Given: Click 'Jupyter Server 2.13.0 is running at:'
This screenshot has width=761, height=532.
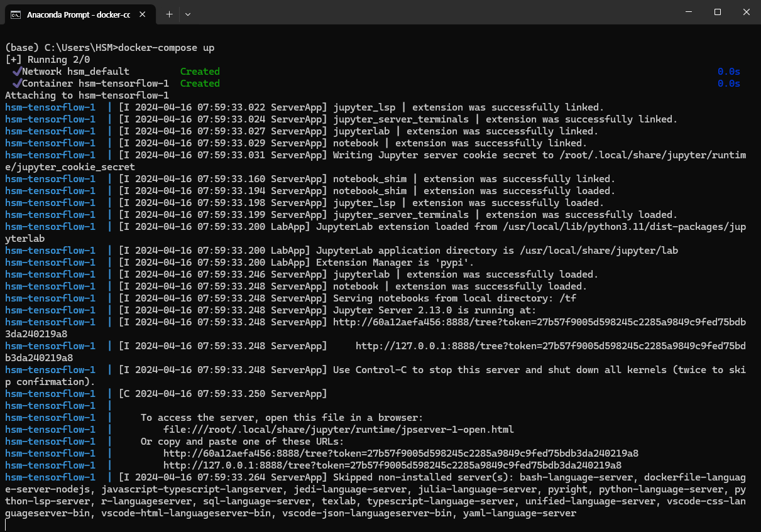Looking at the screenshot, I should [434, 310].
